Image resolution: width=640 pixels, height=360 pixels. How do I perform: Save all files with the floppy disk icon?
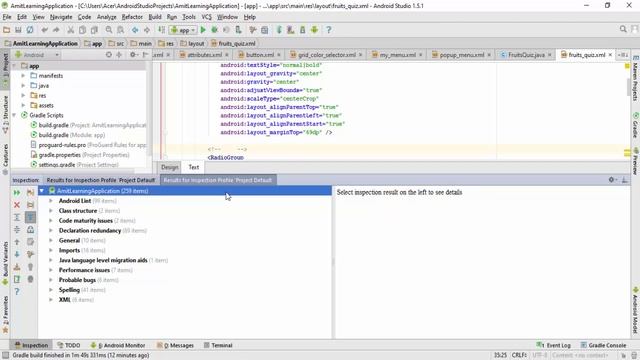pyautogui.click(x=18, y=30)
